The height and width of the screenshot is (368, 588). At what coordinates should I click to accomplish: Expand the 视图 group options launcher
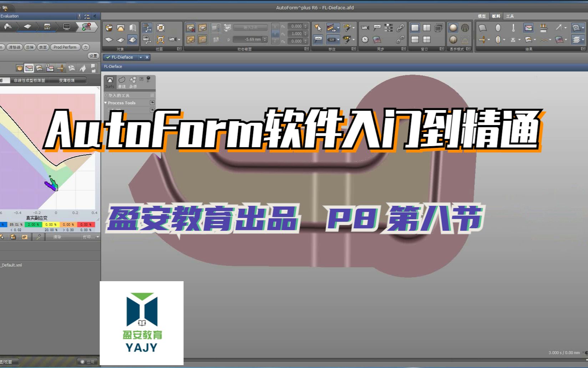[179, 49]
